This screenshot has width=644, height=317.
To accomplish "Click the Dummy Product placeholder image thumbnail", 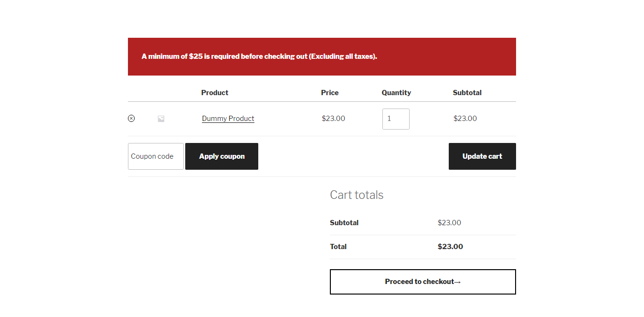I will (161, 119).
